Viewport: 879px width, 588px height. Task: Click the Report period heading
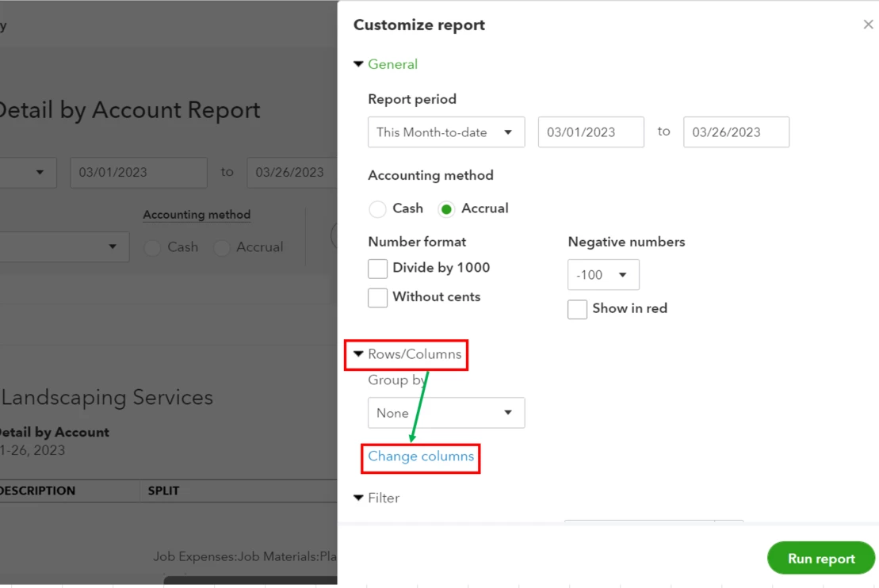click(x=412, y=99)
